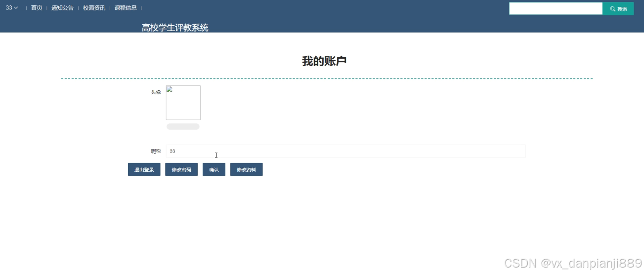Screen dimensions: 644x274
Task: Click the 退出登录 logout button
Action: [x=144, y=169]
